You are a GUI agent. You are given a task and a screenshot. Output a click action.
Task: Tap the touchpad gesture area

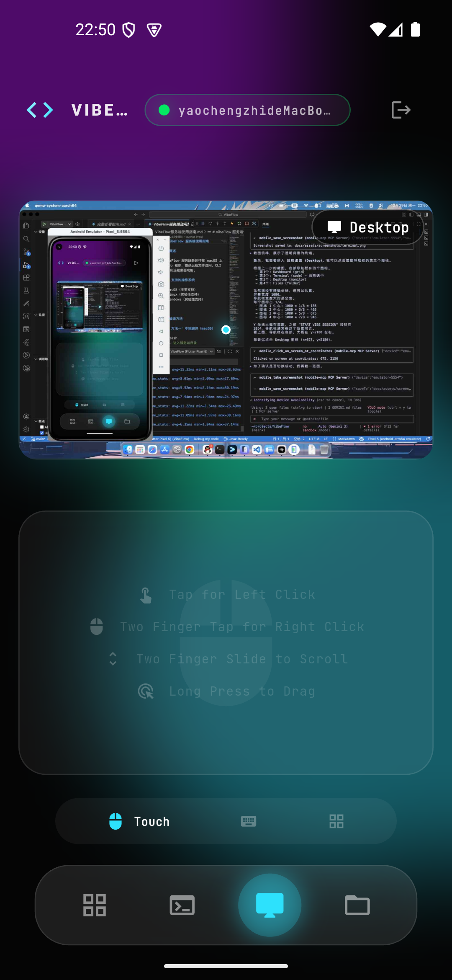point(226,643)
